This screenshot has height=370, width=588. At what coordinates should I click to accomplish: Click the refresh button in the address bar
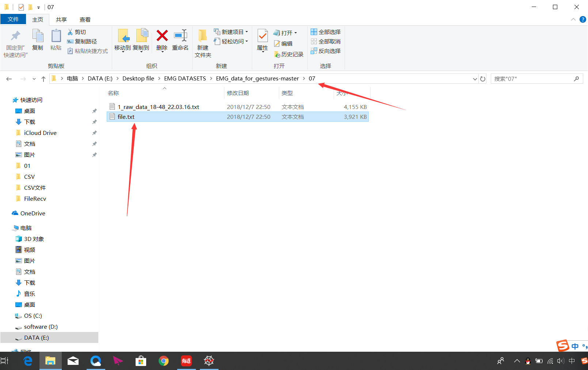(483, 79)
